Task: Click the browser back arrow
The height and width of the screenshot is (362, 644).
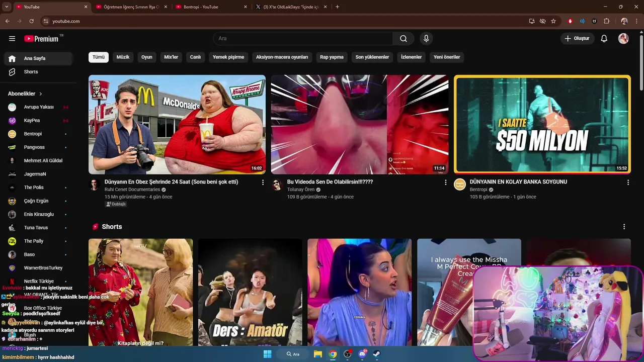Action: [7, 21]
